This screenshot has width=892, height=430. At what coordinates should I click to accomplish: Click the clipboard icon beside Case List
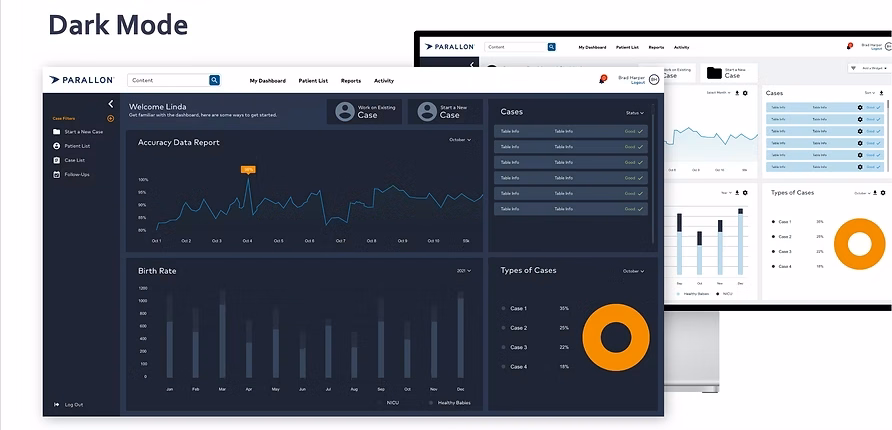pos(56,160)
